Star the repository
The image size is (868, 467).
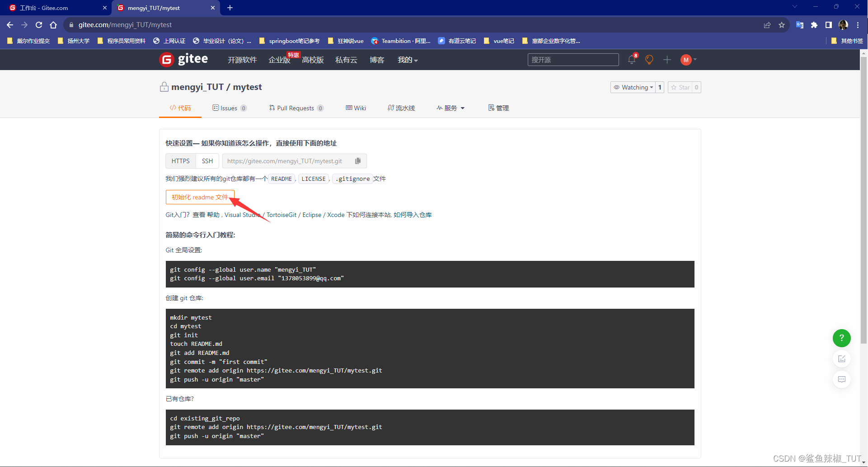tap(680, 87)
